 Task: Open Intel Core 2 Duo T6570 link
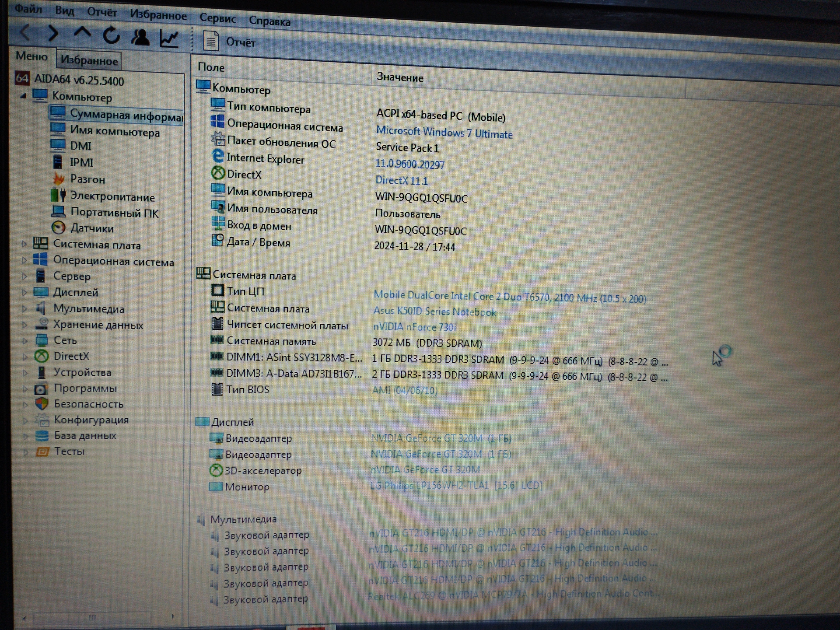point(510,297)
